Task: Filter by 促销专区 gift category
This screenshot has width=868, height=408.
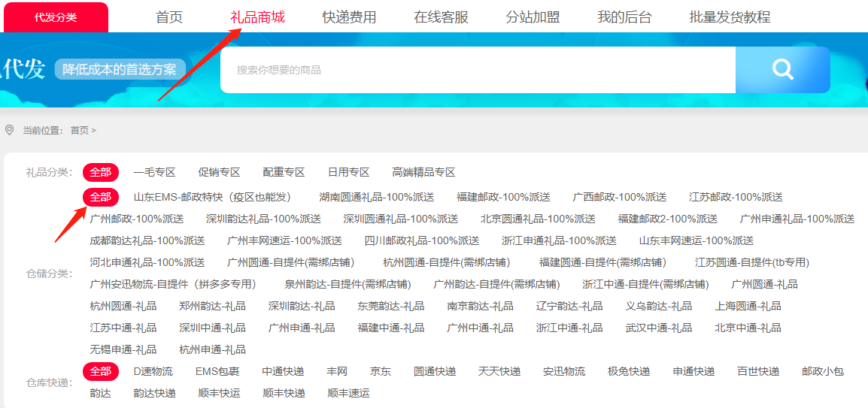Action: pos(219,173)
